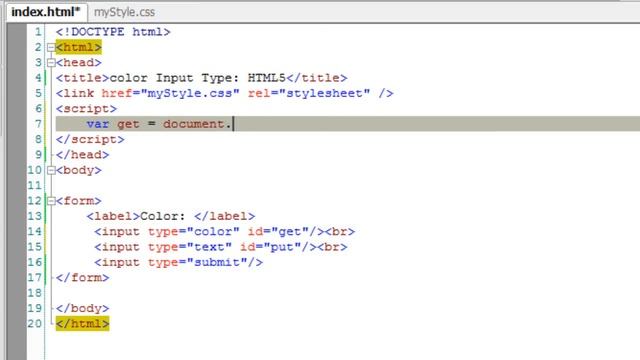Click the highlighted opening html tag

[78, 47]
